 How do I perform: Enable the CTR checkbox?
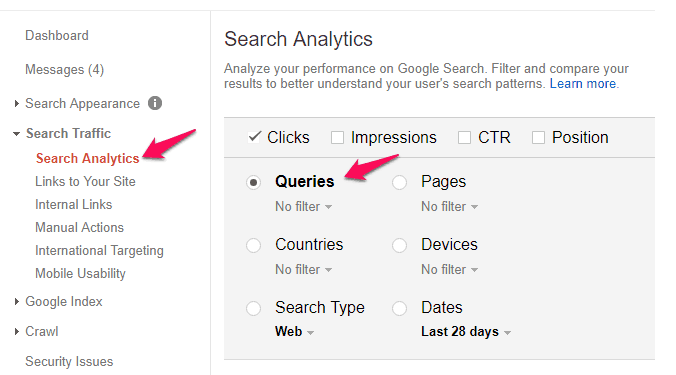(x=464, y=138)
